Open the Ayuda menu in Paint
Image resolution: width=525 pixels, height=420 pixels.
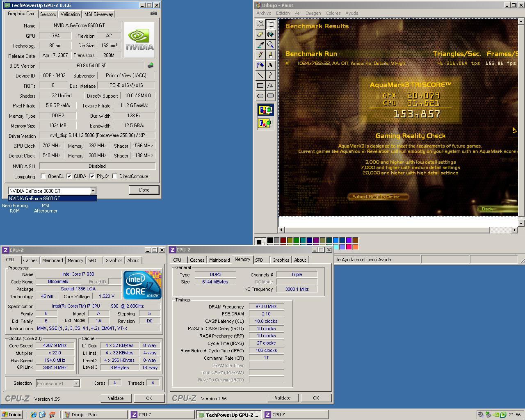352,13
